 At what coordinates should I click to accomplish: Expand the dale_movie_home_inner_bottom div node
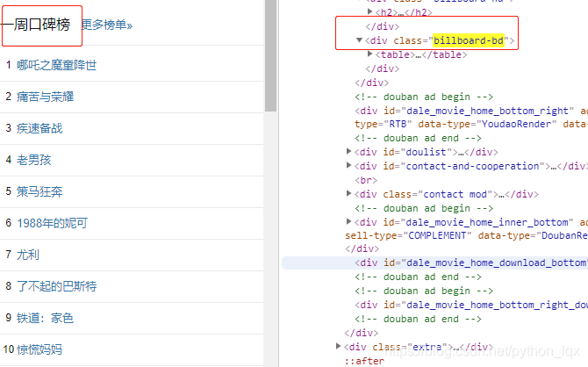[x=348, y=221]
